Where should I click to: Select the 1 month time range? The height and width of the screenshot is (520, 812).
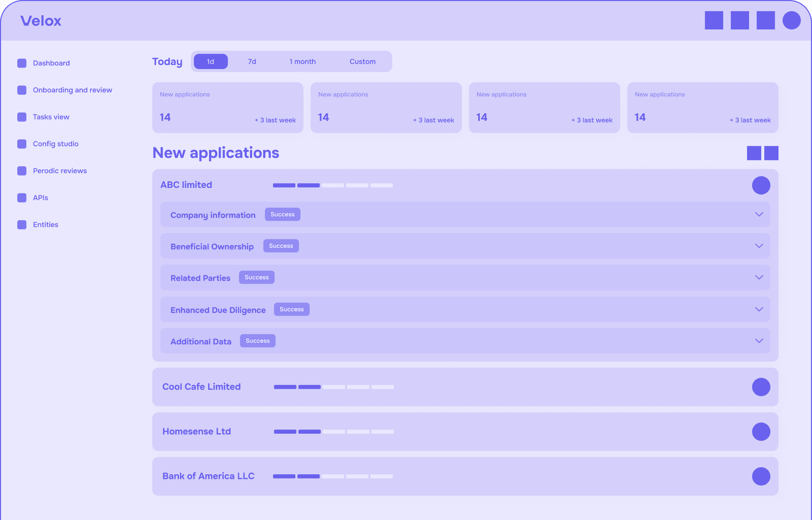302,62
